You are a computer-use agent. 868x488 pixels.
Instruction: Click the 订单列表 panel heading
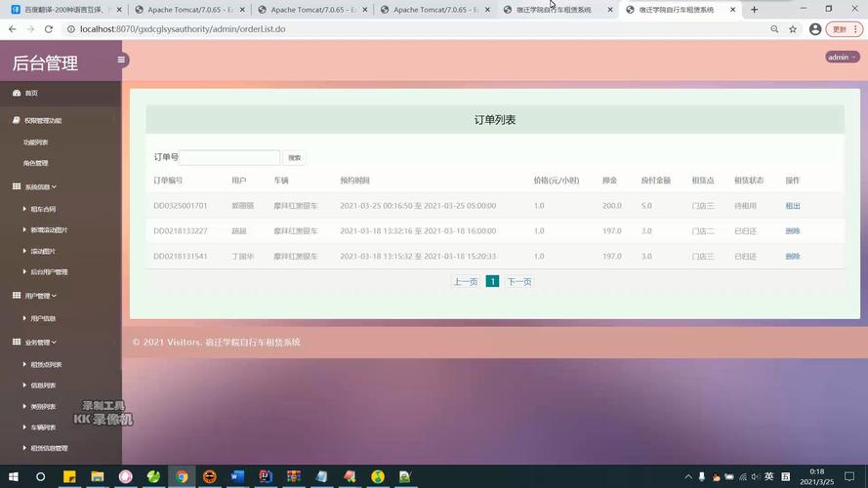click(495, 119)
